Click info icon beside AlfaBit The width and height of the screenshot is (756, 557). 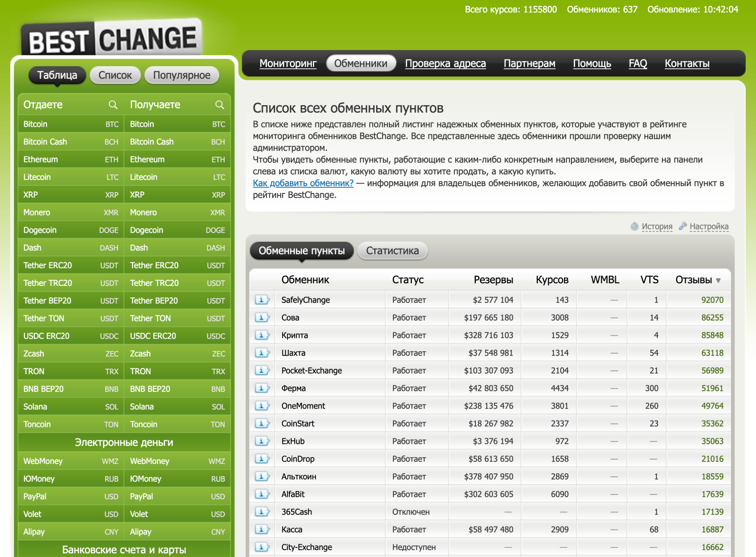point(262,494)
